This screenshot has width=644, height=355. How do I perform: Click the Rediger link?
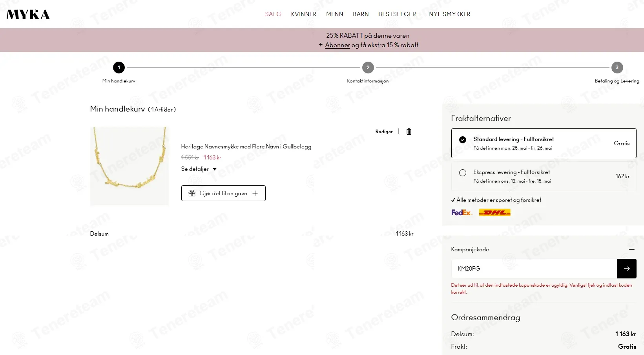click(384, 132)
